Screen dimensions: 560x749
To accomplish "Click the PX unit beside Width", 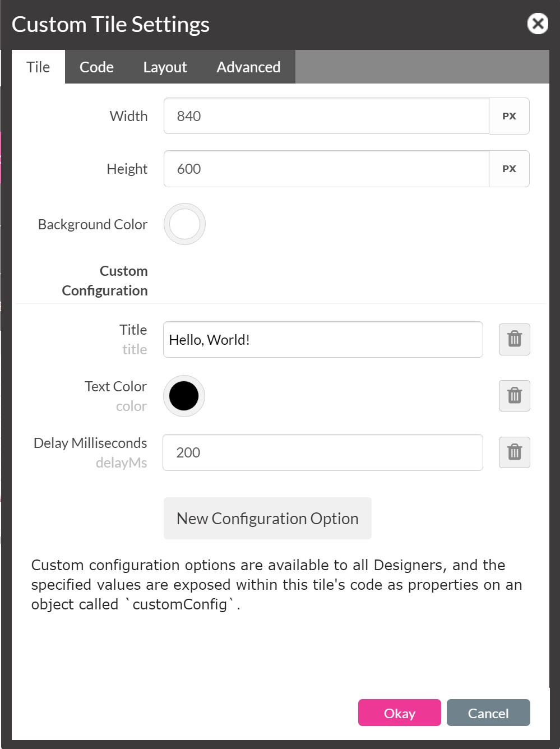I will click(x=509, y=116).
